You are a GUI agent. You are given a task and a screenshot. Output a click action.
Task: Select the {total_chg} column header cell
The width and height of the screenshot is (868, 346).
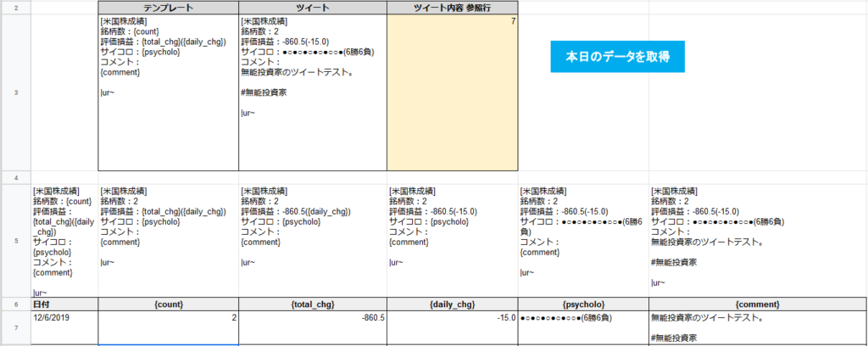coord(313,304)
